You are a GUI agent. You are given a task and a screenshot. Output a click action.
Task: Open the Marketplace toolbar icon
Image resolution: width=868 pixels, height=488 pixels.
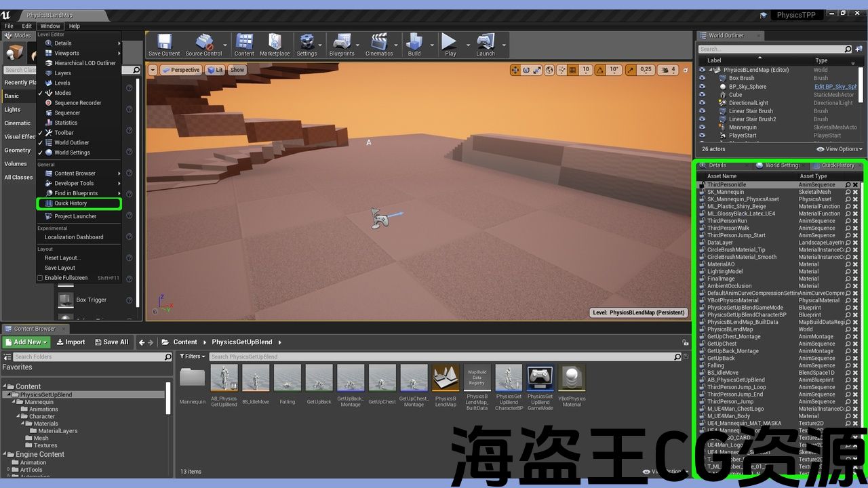(x=274, y=45)
